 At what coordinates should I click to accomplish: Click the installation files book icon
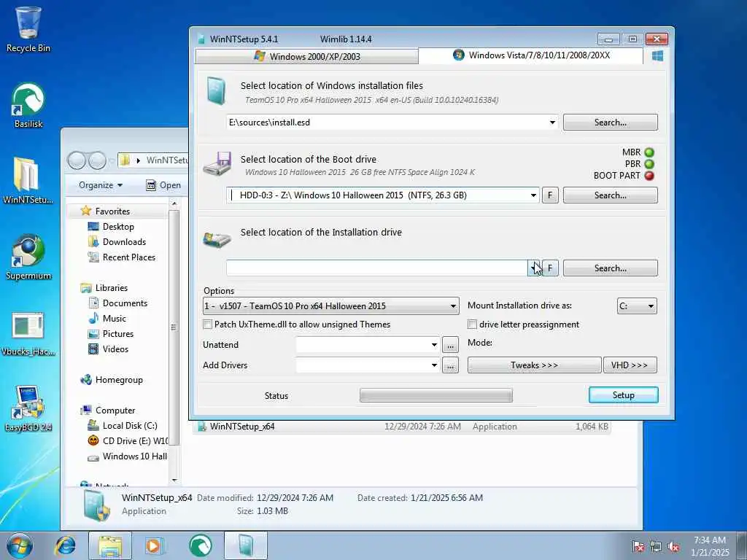click(217, 91)
